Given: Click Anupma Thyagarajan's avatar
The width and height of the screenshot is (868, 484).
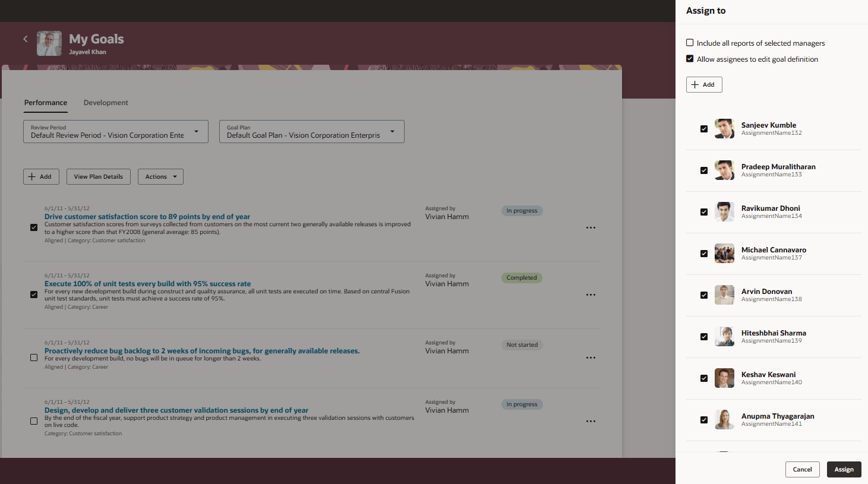Looking at the screenshot, I should click(x=724, y=420).
